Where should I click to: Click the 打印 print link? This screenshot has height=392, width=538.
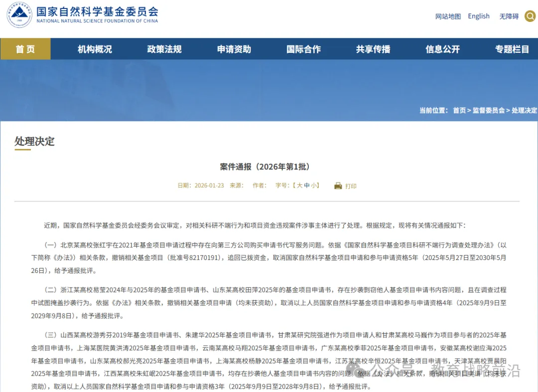coord(351,186)
